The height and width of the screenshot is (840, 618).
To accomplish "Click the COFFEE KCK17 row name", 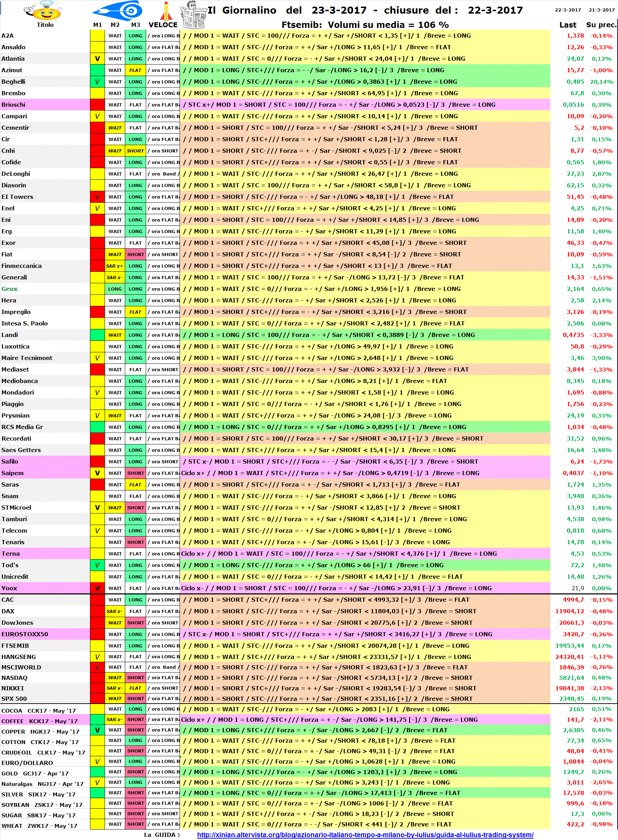I will (x=40, y=721).
